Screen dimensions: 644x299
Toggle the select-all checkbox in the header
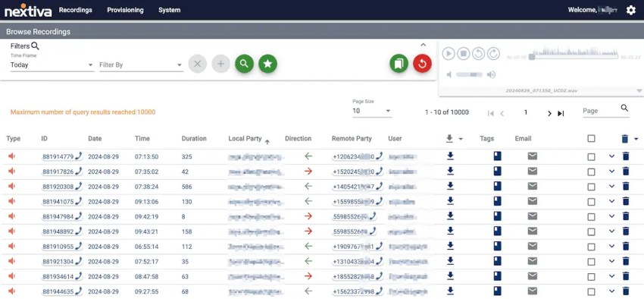(591, 139)
